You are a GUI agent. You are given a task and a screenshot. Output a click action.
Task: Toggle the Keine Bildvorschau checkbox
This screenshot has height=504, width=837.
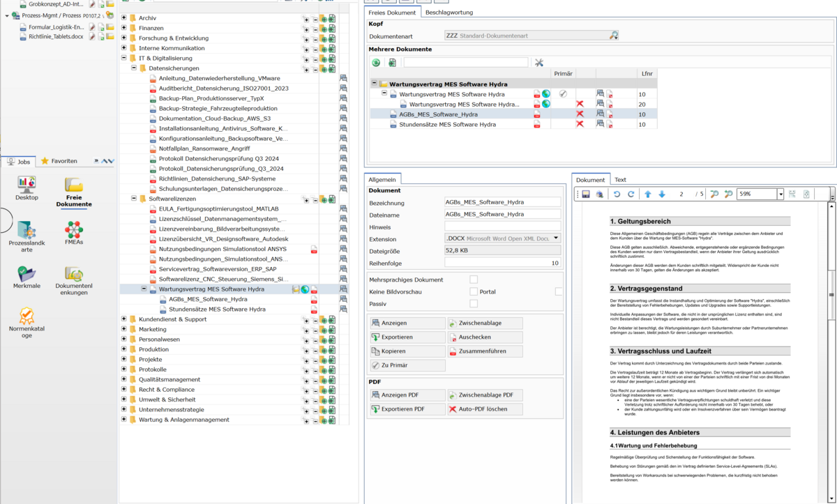click(474, 292)
